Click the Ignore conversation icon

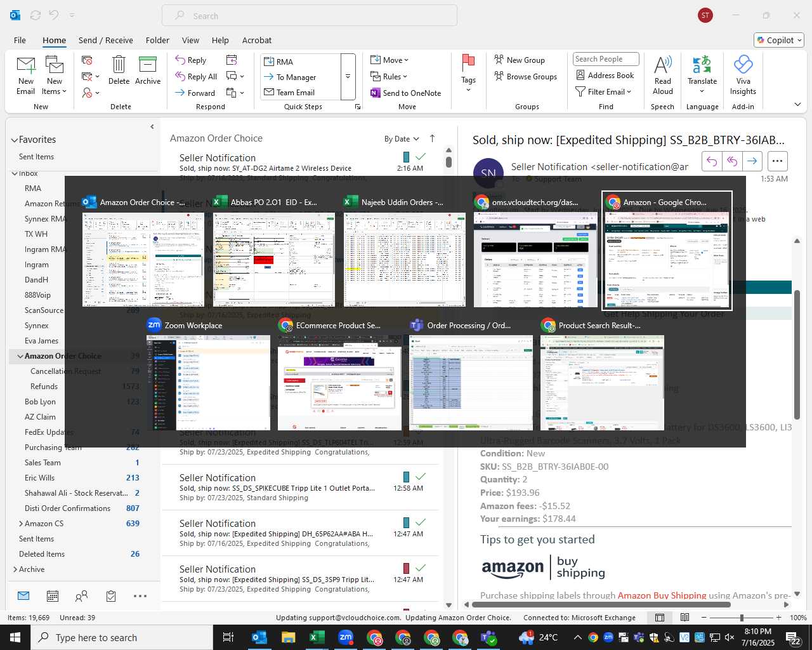pyautogui.click(x=88, y=60)
